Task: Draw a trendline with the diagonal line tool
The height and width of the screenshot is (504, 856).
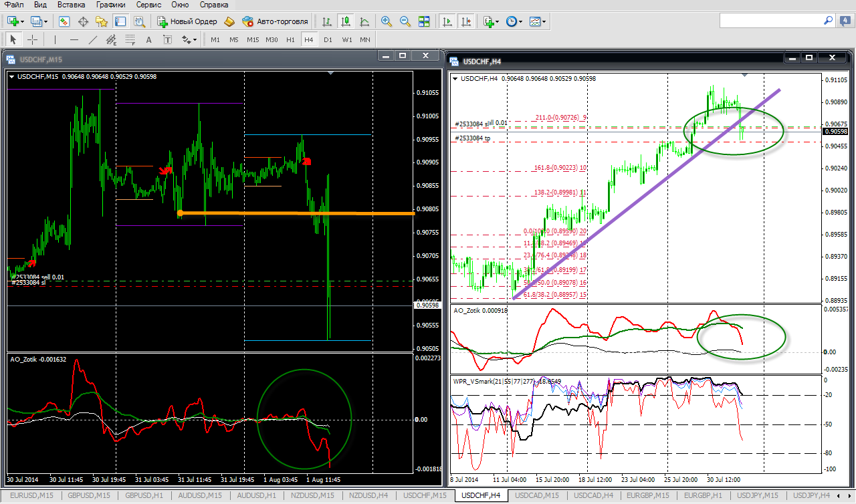Action: click(93, 39)
